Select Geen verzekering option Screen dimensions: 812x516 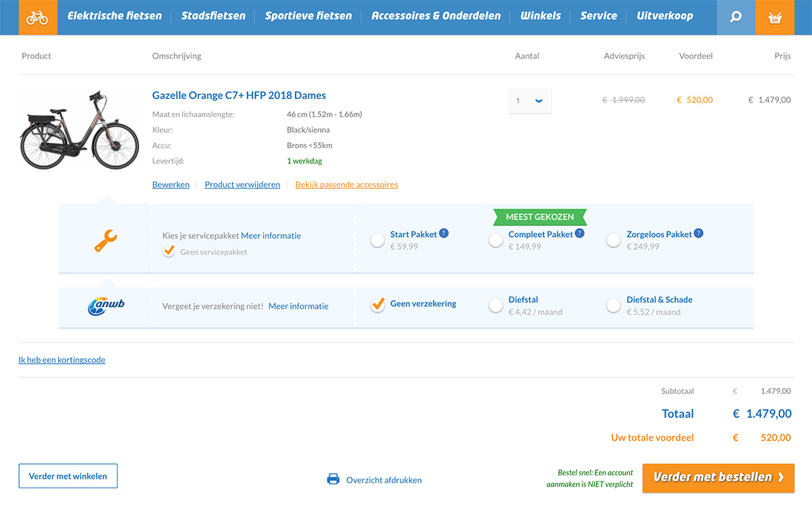pyautogui.click(x=378, y=305)
